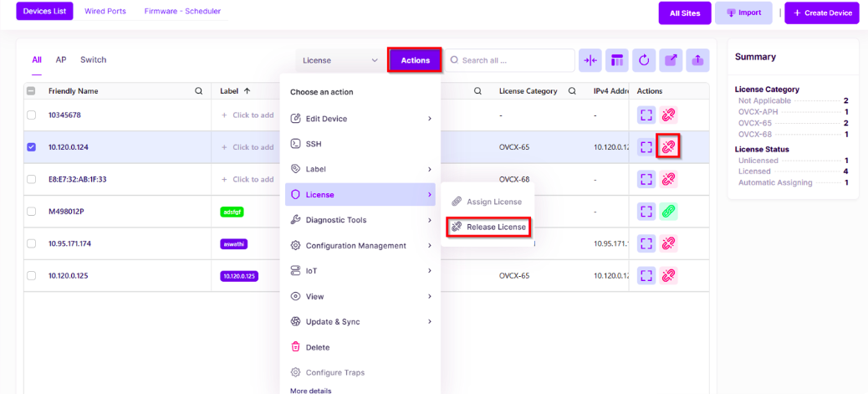The width and height of the screenshot is (868, 399).
Task: Click the export upload icon in toolbar
Action: (697, 60)
